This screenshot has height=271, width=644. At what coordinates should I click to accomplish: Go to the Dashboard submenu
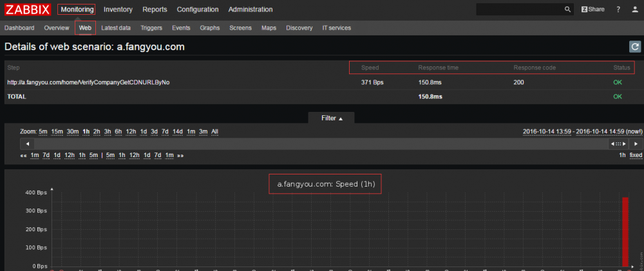tap(19, 28)
